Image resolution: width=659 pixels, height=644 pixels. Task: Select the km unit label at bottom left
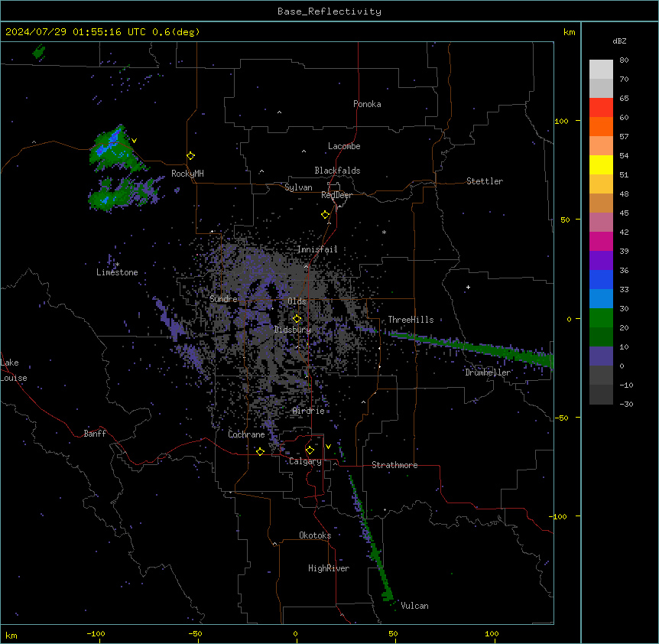point(11,636)
